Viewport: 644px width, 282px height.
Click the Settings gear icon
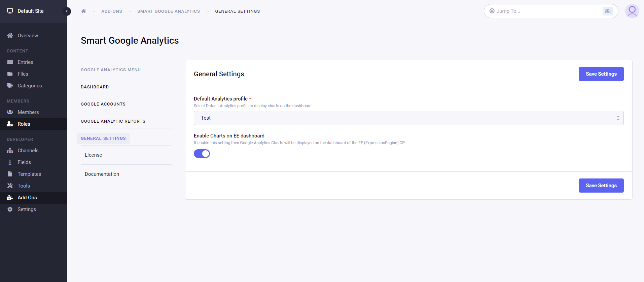[10, 209]
